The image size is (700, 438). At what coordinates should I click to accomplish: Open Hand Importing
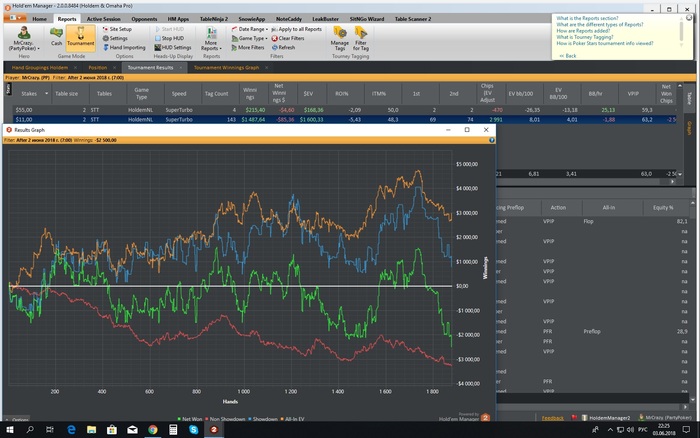pos(124,47)
